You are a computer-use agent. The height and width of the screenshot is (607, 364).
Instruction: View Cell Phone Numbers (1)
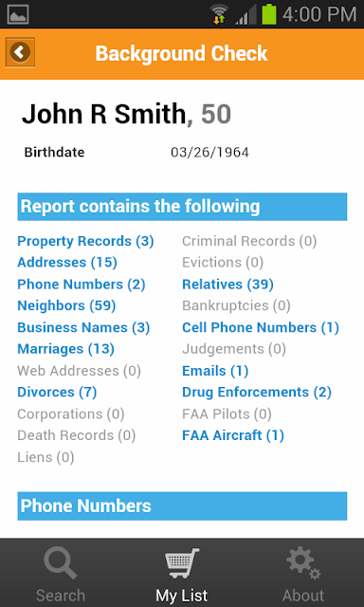[261, 327]
